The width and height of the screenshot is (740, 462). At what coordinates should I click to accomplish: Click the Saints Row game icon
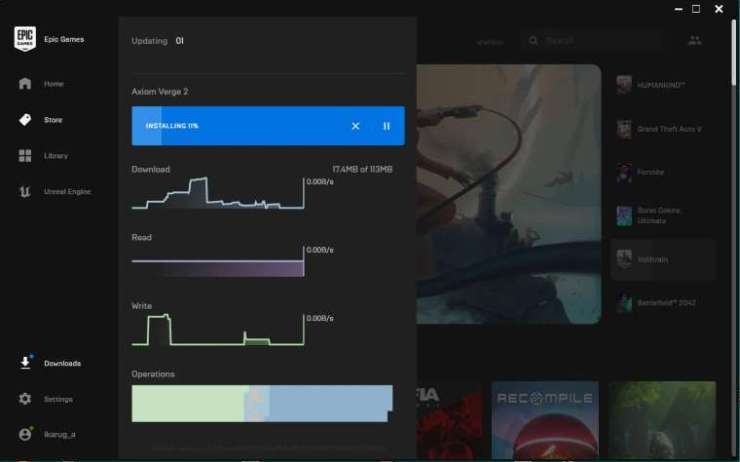click(624, 216)
